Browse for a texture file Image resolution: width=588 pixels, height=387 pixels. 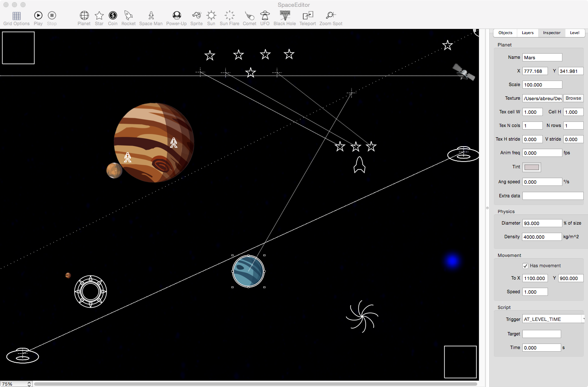574,98
